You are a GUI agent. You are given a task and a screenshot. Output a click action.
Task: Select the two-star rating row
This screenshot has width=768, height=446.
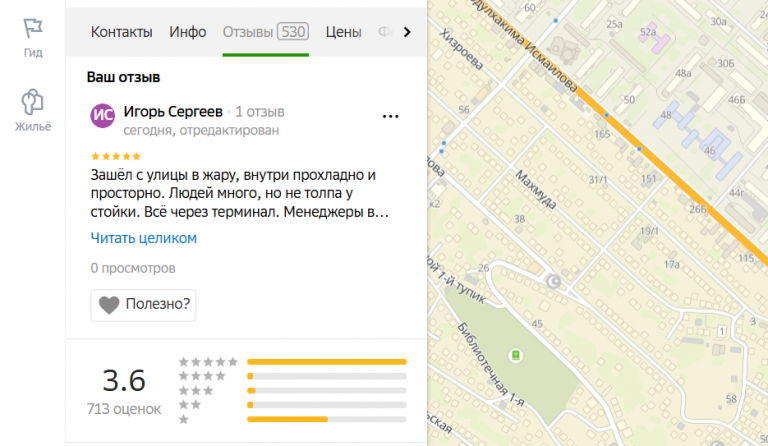(292, 405)
